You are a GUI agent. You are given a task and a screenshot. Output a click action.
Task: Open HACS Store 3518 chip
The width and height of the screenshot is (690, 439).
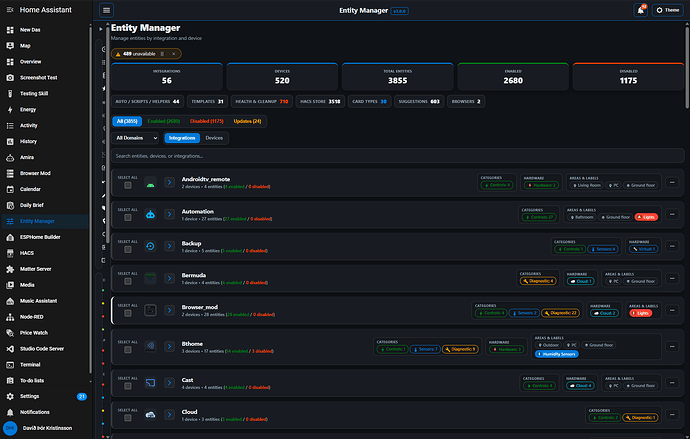point(320,102)
